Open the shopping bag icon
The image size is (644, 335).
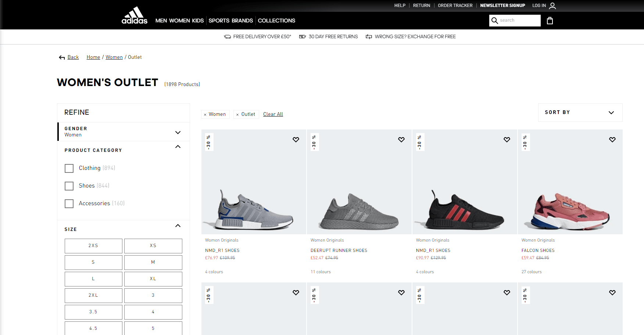point(550,21)
